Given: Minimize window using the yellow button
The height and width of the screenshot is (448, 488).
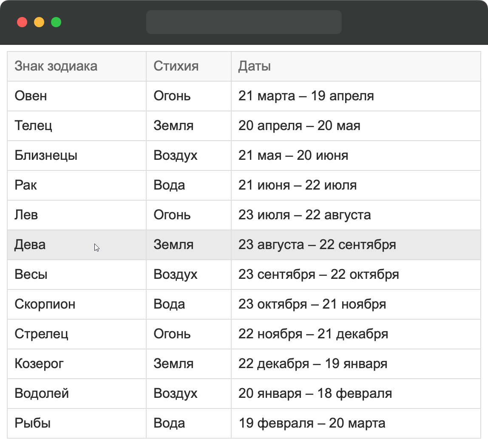Looking at the screenshot, I should [x=39, y=22].
